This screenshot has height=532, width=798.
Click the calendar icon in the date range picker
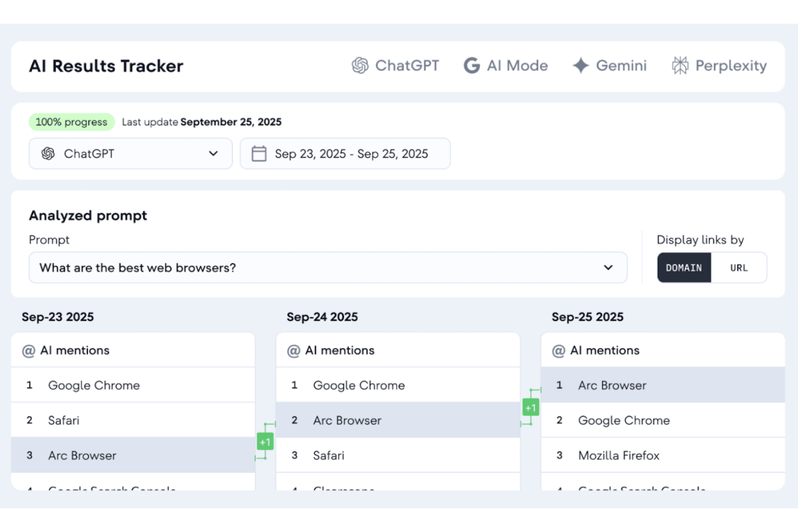[x=259, y=154]
